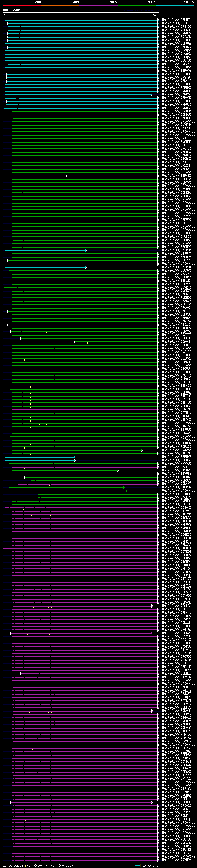Select the query ID BB906592
Image resolution: width=197 pixels, height=868 pixels.
[11, 10]
